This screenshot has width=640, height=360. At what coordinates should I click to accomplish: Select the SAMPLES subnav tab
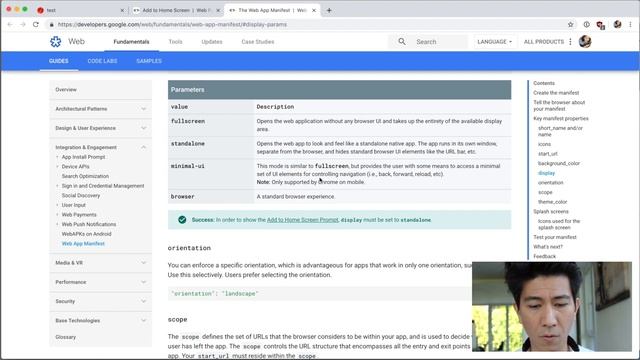click(149, 61)
